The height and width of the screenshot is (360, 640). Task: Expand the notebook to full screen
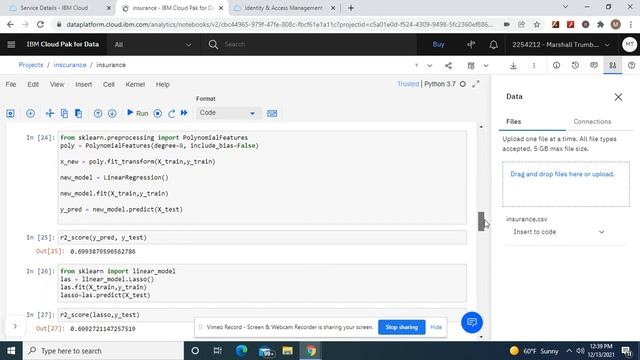point(476,84)
